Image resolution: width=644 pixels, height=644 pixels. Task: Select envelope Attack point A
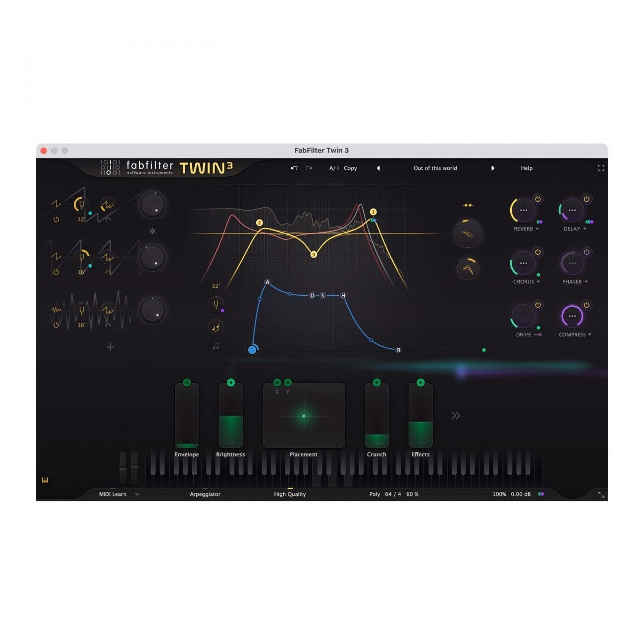click(x=267, y=282)
